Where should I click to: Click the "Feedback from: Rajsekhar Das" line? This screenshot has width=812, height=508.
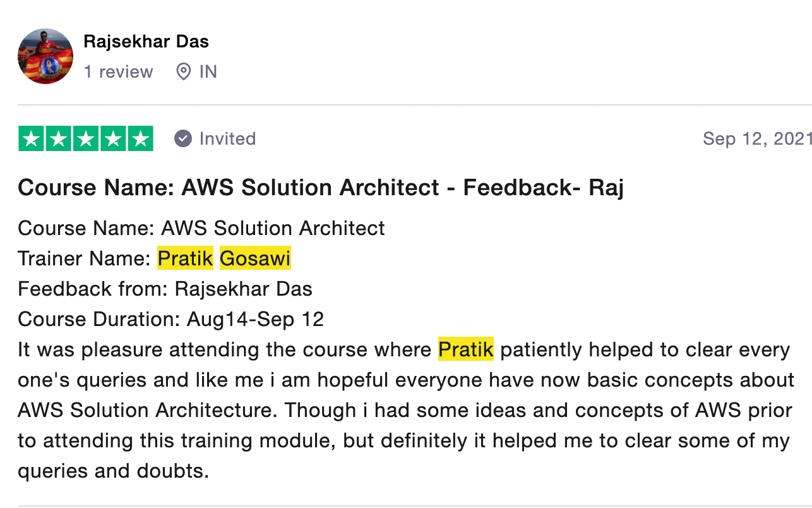[x=165, y=289]
